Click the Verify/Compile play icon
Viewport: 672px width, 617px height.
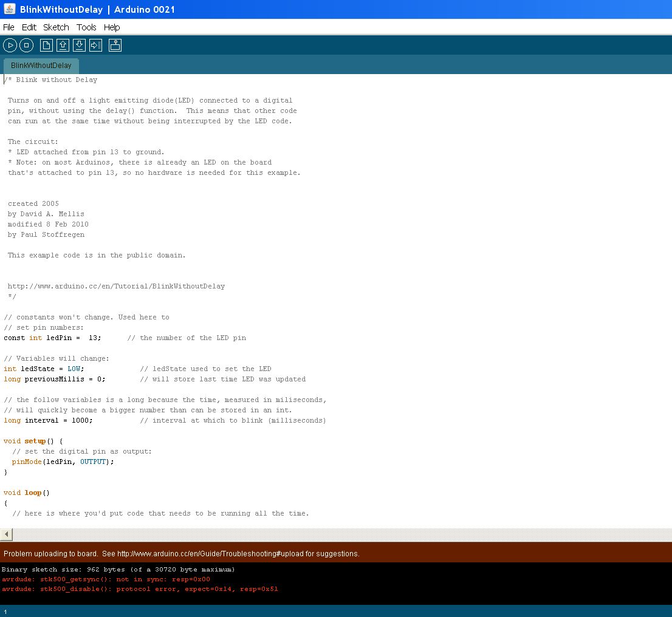point(10,45)
